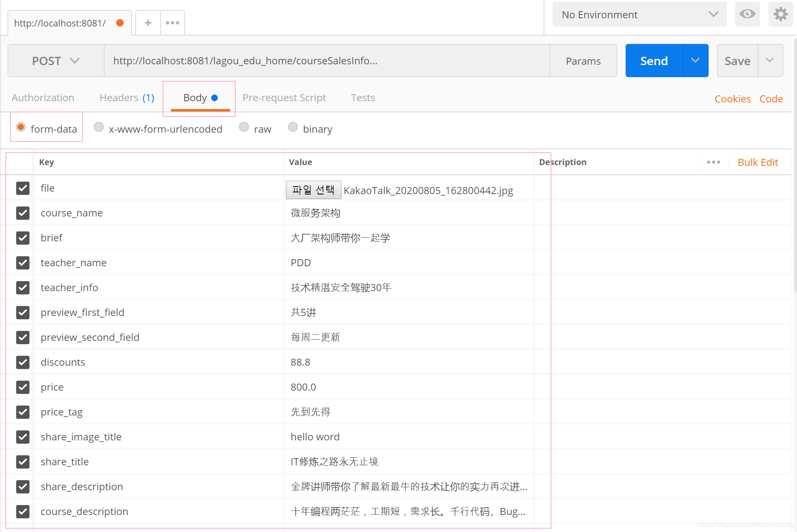Screen dimensions: 797x532
Task: Open the environment quick look eye icon
Action: point(747,14)
